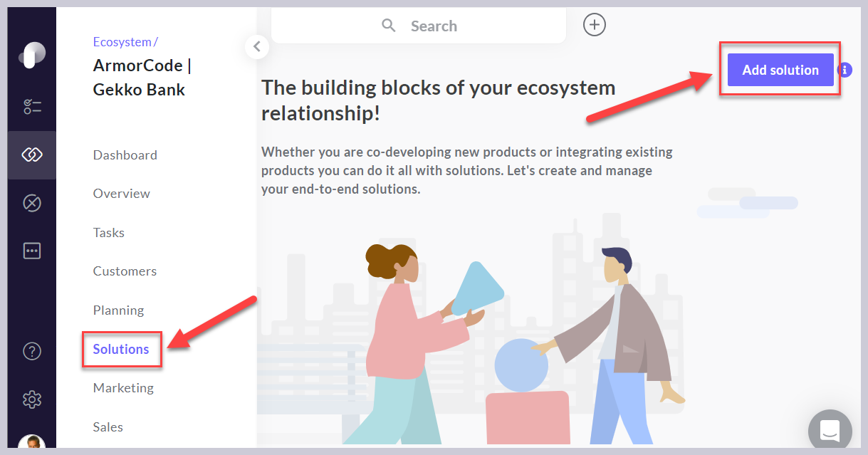Click the info icon next to Add solution
Viewport: 868px width, 455px height.
[x=845, y=70]
